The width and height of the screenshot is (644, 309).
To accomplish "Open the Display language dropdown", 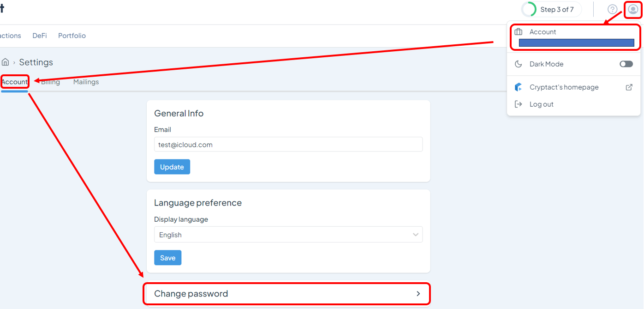I will pyautogui.click(x=288, y=235).
